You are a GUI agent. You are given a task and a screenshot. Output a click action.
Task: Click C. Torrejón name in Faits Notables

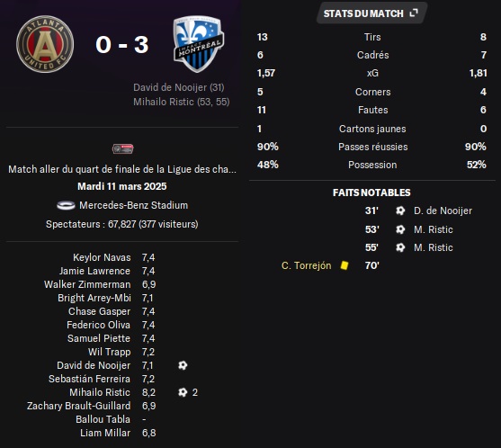[306, 265]
